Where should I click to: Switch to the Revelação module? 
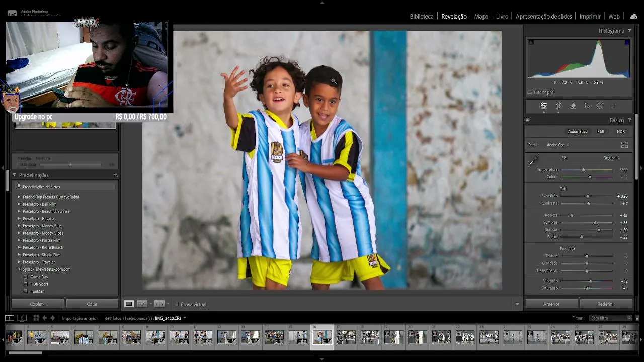[454, 16]
